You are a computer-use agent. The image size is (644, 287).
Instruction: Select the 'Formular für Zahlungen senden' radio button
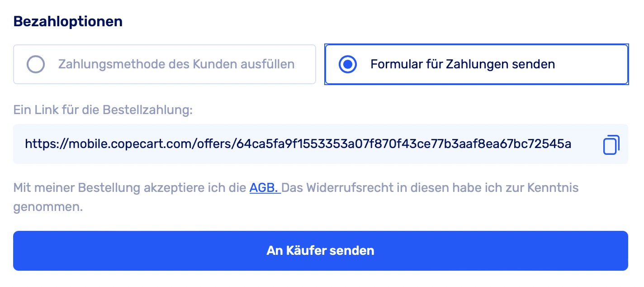[x=348, y=64]
